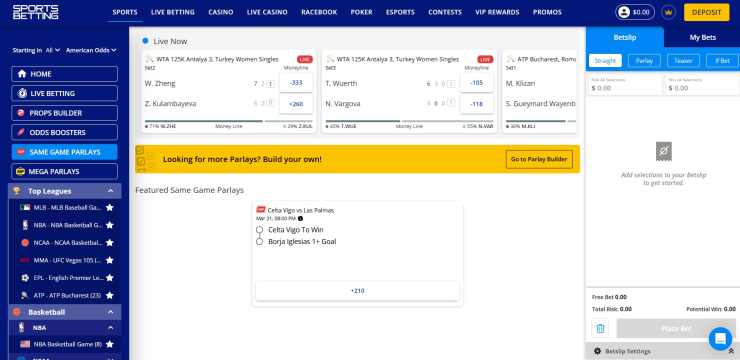Click the Odds Boosters icon
The image size is (740, 360).
[x=21, y=133]
